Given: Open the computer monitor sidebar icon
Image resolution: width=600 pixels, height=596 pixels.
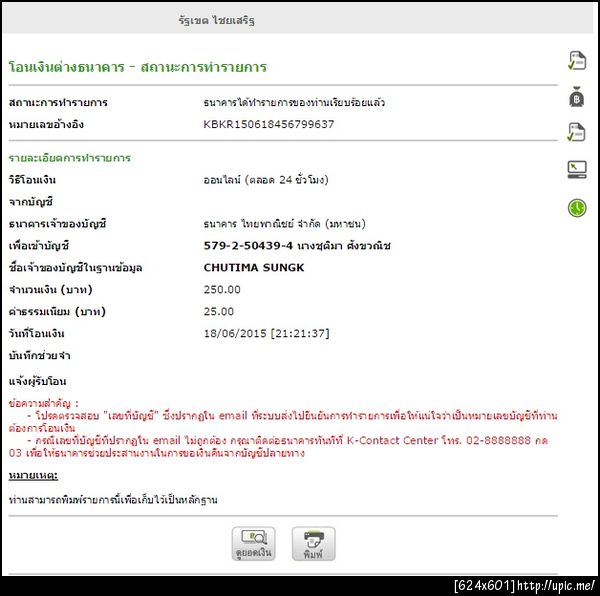Looking at the screenshot, I should tap(577, 169).
